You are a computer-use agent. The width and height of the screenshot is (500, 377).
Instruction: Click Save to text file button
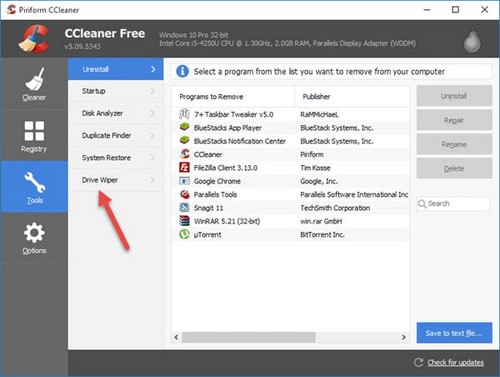click(x=454, y=333)
